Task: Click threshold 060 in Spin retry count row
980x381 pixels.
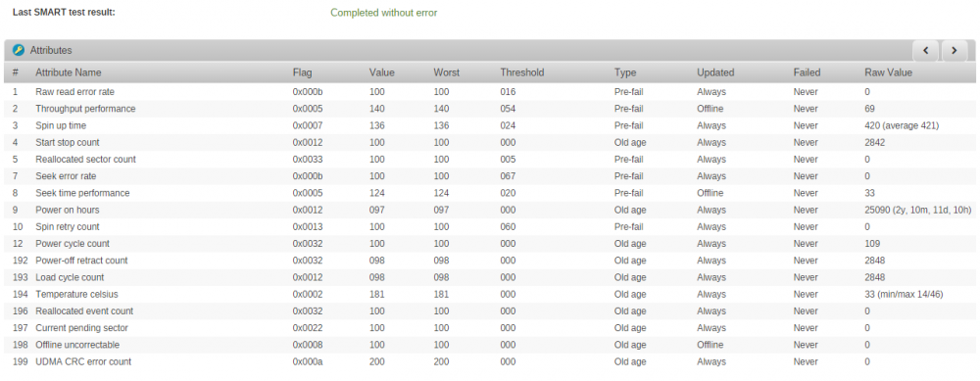Action: point(508,226)
